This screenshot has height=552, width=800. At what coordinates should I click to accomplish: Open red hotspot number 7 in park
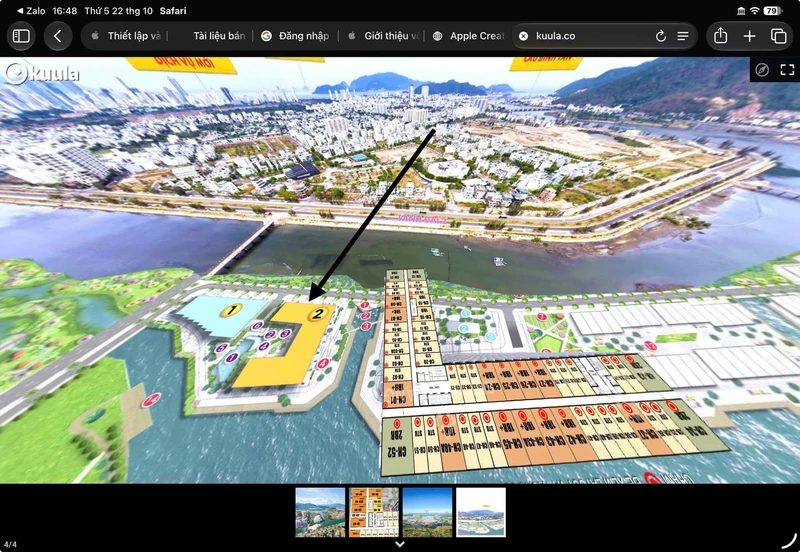(x=542, y=317)
